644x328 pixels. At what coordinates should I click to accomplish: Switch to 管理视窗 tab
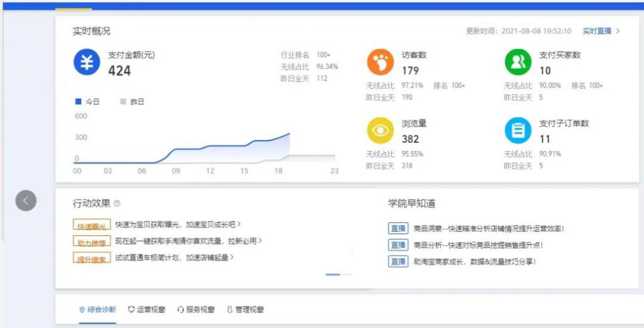[245, 310]
